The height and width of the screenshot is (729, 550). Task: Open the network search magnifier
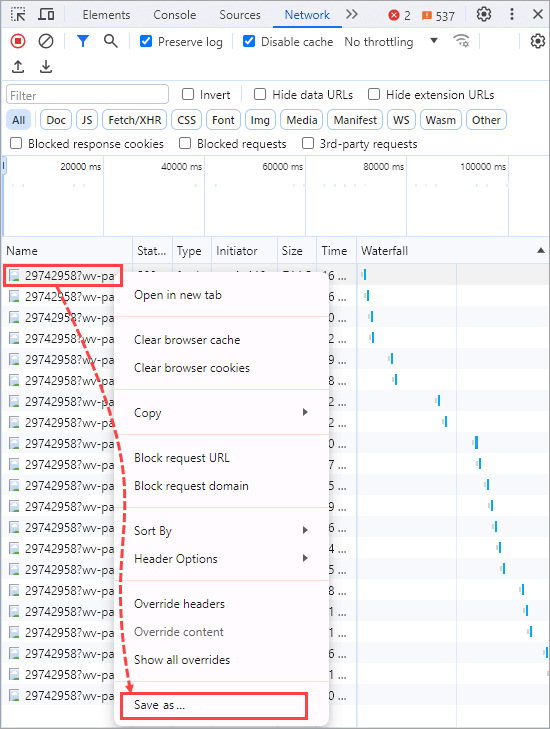pyautogui.click(x=111, y=41)
